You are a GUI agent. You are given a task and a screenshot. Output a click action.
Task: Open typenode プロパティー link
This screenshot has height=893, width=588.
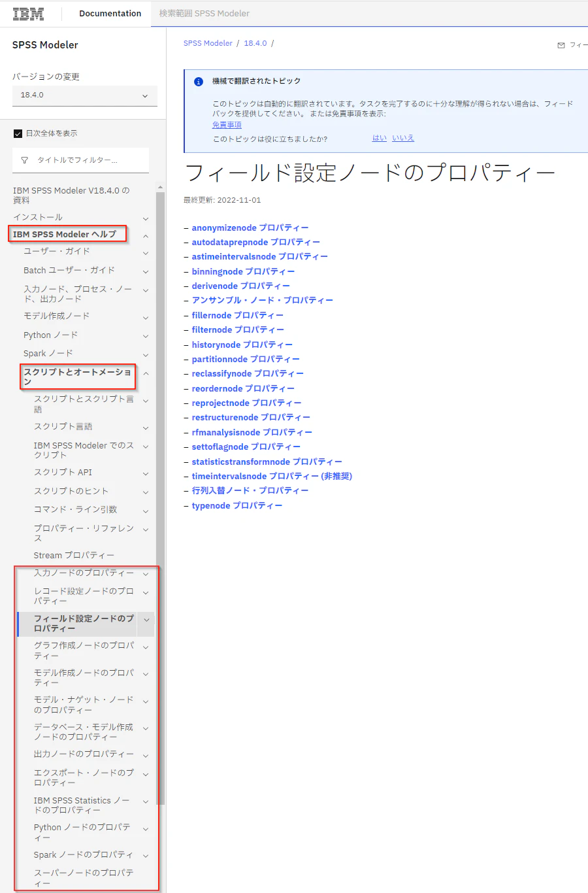click(x=237, y=505)
